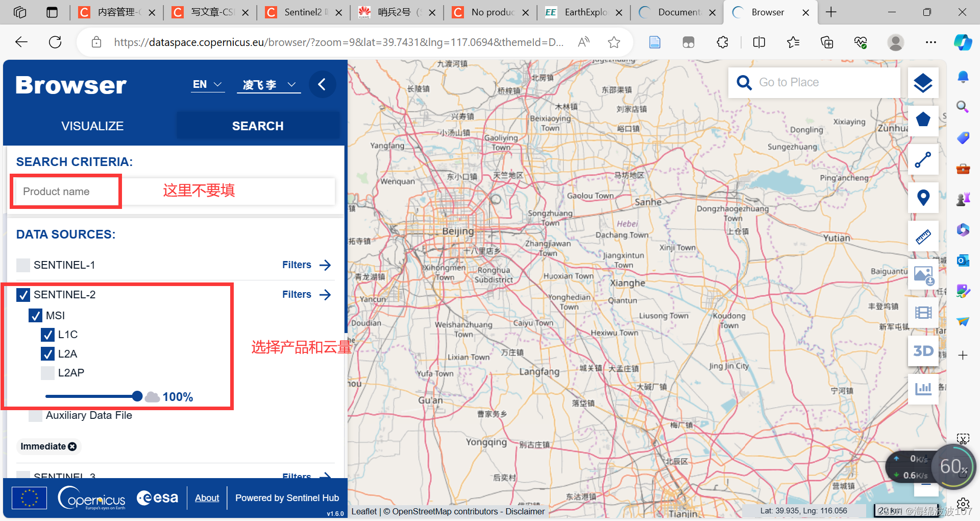Adjust the cloud coverage slider handle
The height and width of the screenshot is (521, 980).
[137, 396]
